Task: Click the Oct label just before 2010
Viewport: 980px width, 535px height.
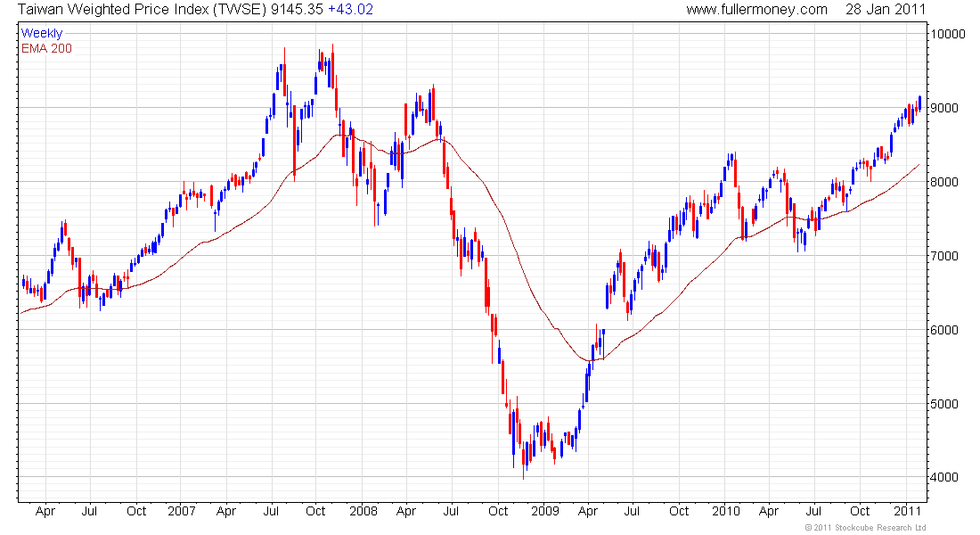Action: click(680, 511)
